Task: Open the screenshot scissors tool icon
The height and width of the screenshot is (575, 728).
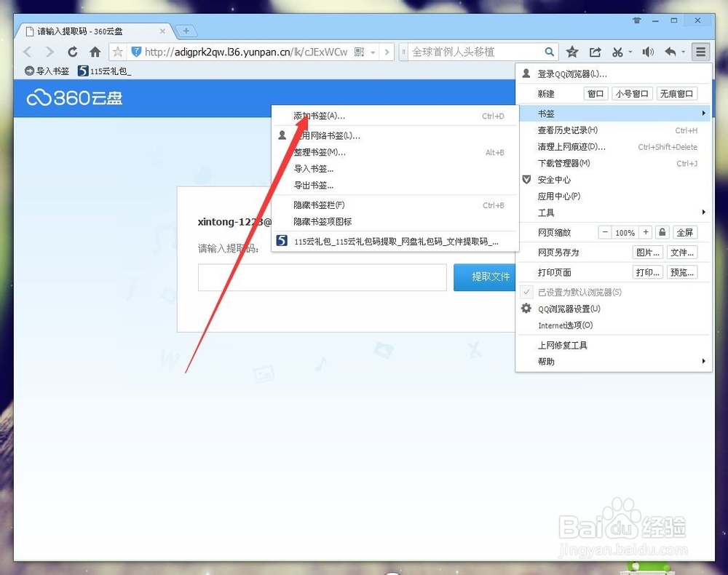Action: [x=620, y=52]
